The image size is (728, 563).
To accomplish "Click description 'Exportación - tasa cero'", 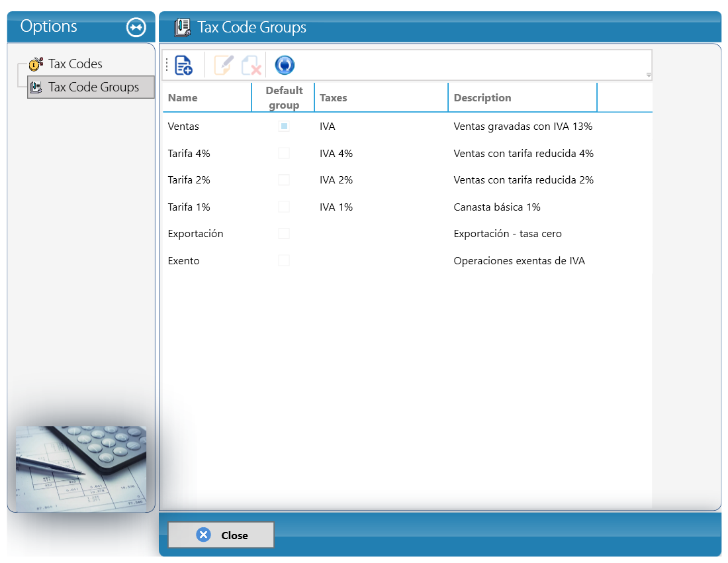I will (508, 234).
